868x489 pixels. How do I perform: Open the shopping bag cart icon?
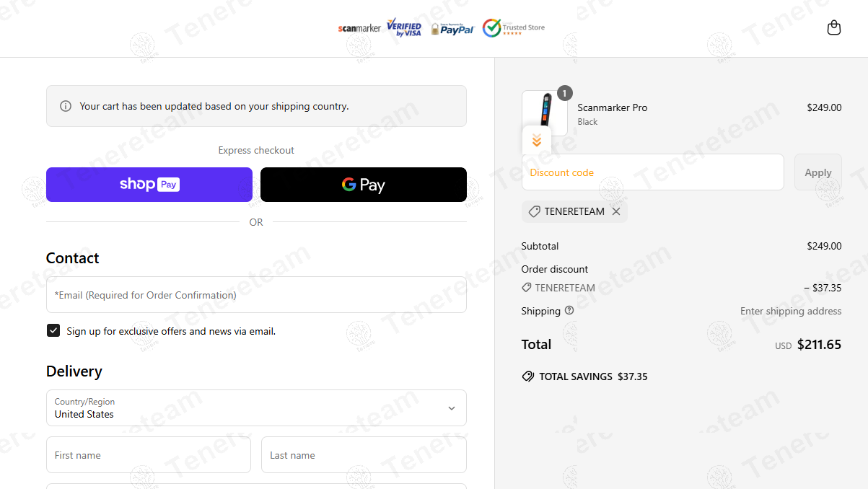833,28
